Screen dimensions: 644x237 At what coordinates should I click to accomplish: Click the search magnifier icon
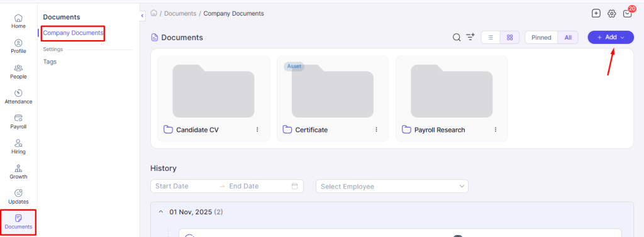point(457,37)
